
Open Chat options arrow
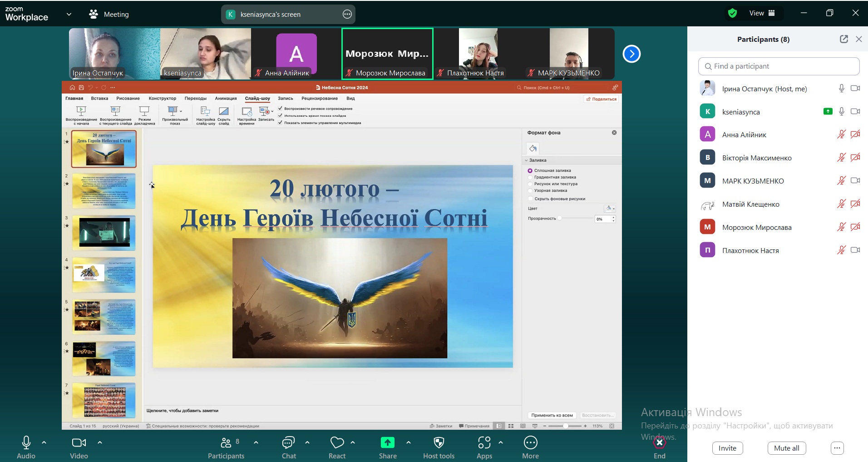[307, 442]
